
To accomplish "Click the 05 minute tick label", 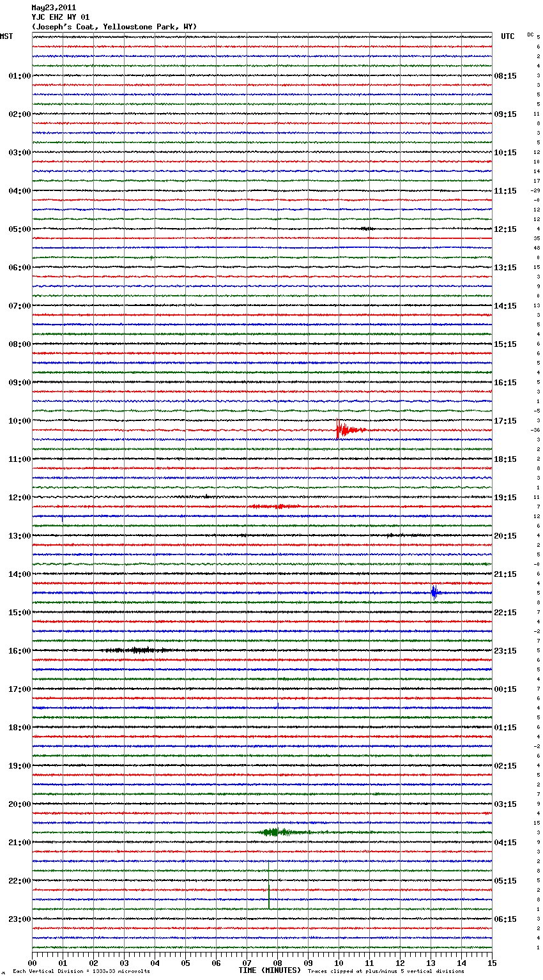I will (x=185, y=963).
